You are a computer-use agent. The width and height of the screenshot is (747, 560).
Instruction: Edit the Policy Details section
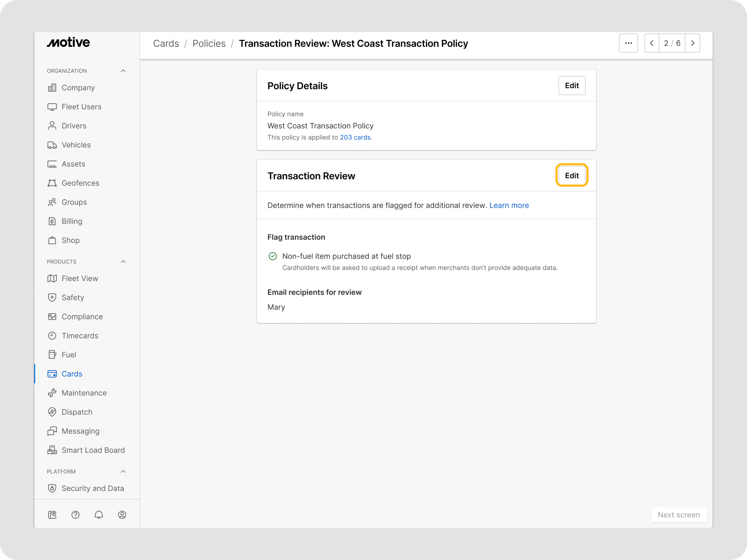click(571, 86)
